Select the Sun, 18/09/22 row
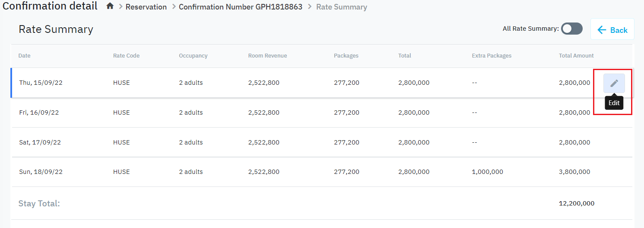The width and height of the screenshot is (644, 228). (41, 172)
